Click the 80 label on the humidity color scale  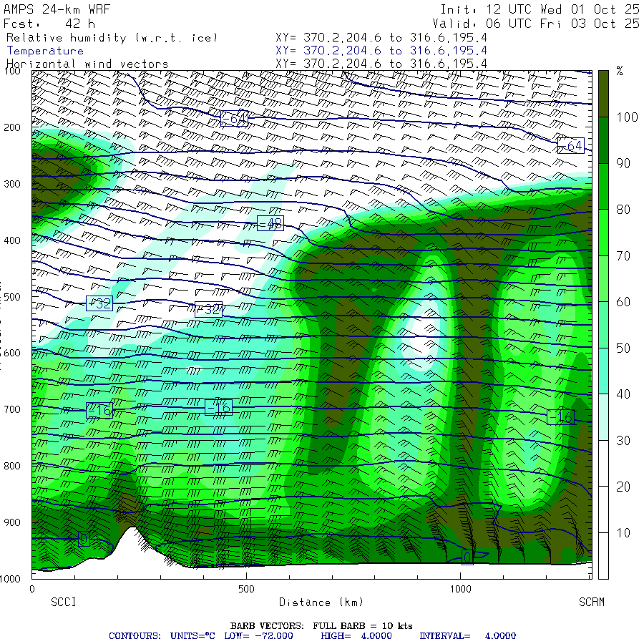(x=623, y=210)
